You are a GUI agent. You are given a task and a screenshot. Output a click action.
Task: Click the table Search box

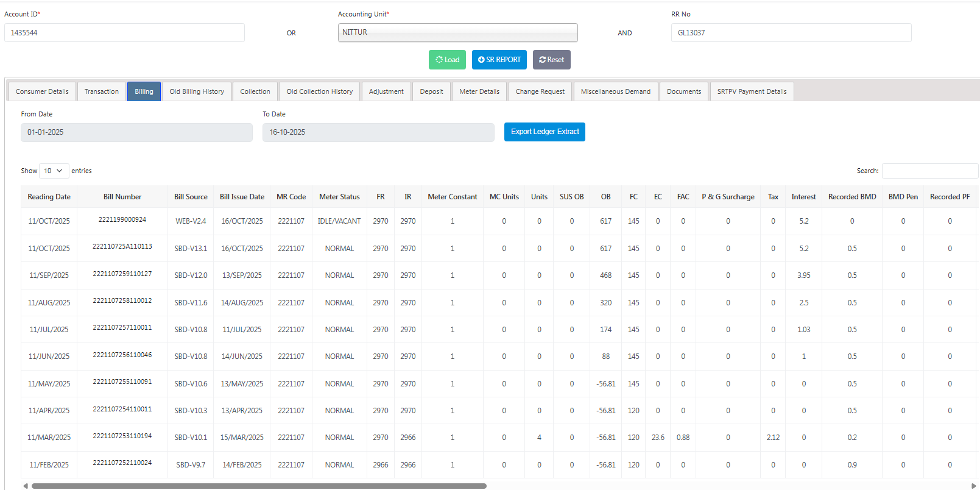tap(929, 171)
